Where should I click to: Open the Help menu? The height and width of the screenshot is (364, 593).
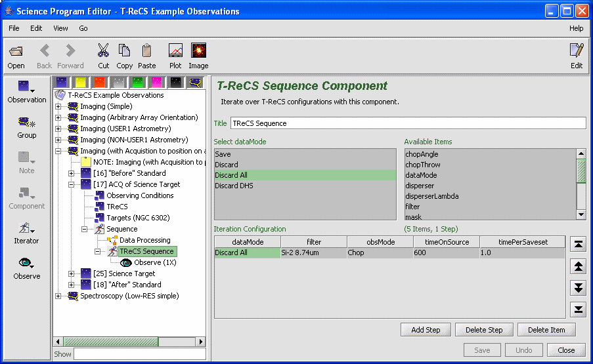577,28
